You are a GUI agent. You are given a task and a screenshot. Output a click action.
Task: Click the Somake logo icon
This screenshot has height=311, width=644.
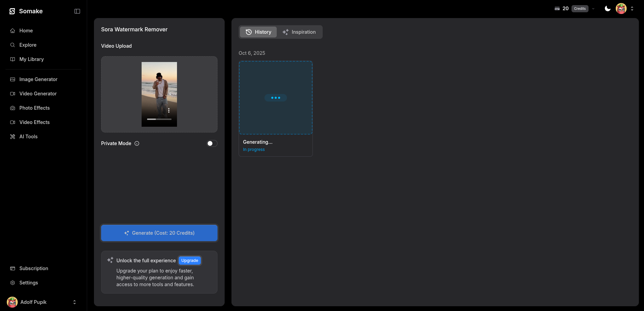tap(12, 11)
